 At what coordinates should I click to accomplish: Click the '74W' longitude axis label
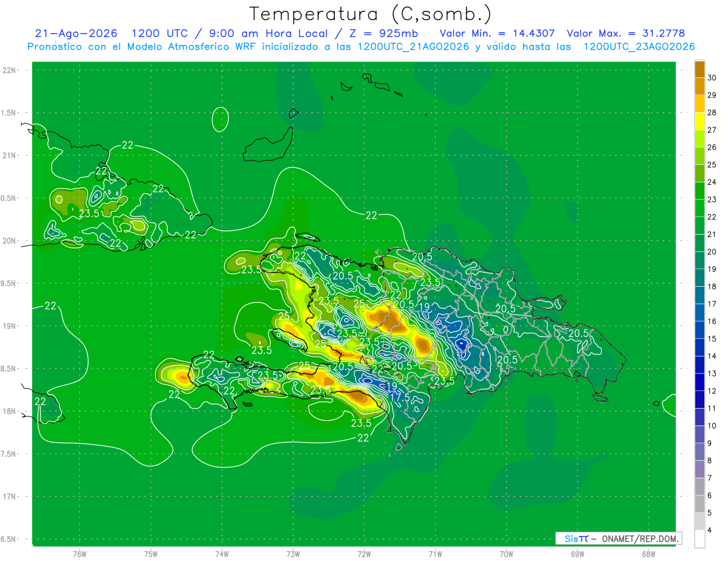(222, 554)
